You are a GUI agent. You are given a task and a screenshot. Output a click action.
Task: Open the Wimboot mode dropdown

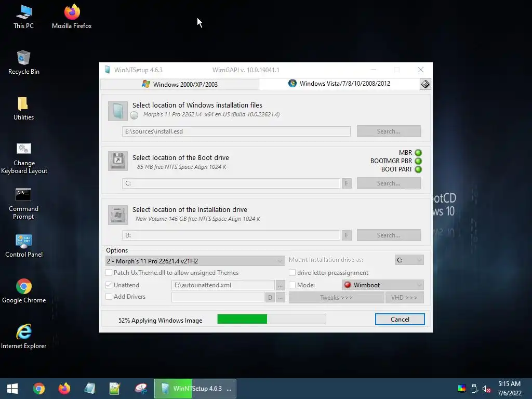(x=383, y=285)
